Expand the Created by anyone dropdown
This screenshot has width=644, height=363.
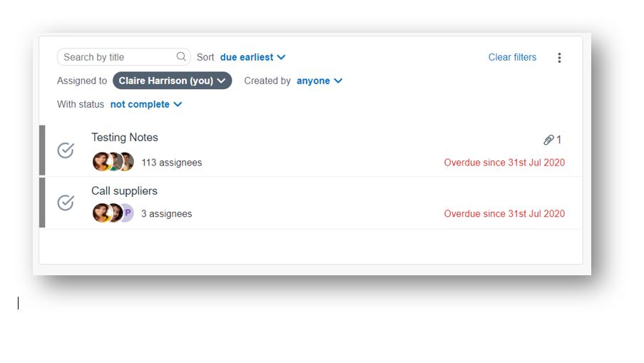pyautogui.click(x=320, y=81)
